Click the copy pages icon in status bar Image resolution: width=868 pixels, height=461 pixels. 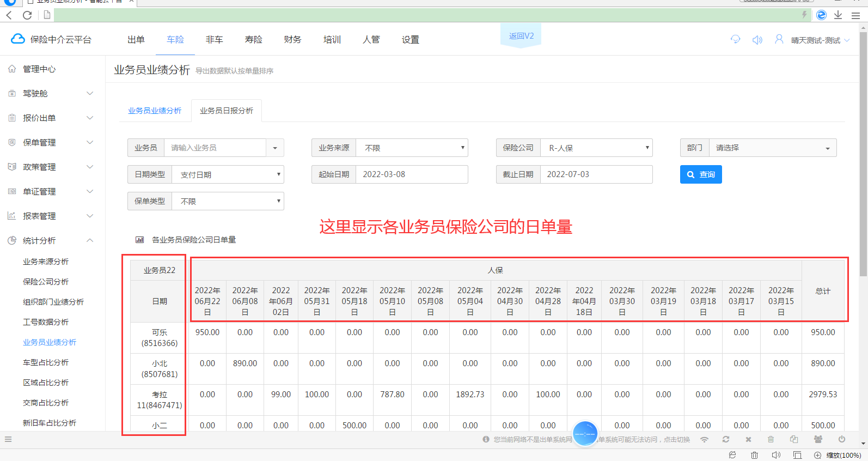click(794, 439)
